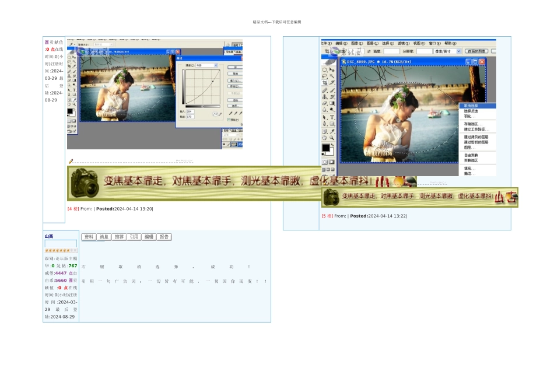Select Path Selection tool in context-menu Photoshop screenshot
The width and height of the screenshot is (554, 392).
point(324,117)
